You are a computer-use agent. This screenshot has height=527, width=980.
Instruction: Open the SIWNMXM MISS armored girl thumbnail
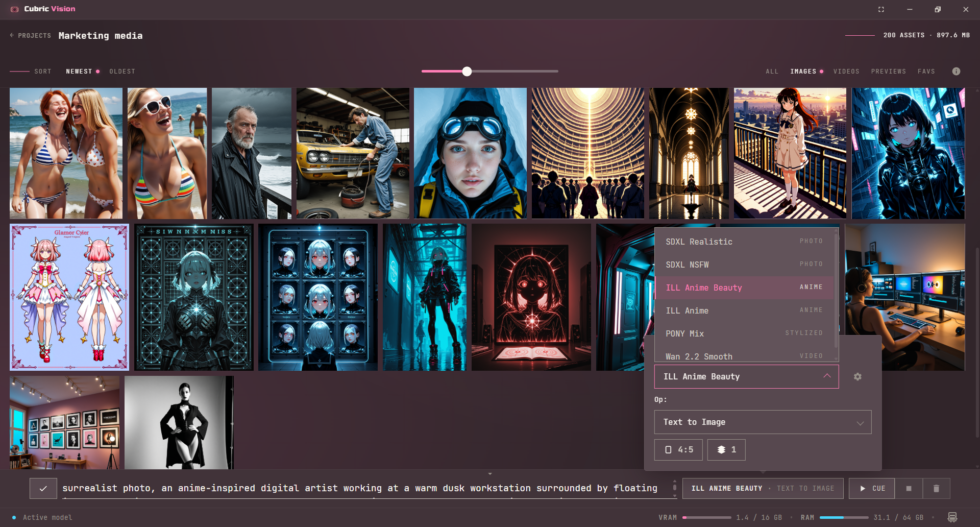[x=194, y=297]
